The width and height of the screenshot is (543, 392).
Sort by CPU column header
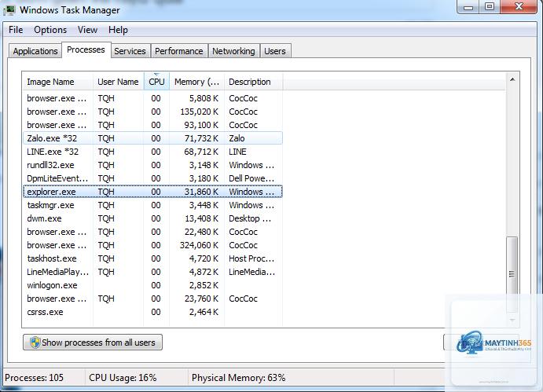click(156, 82)
